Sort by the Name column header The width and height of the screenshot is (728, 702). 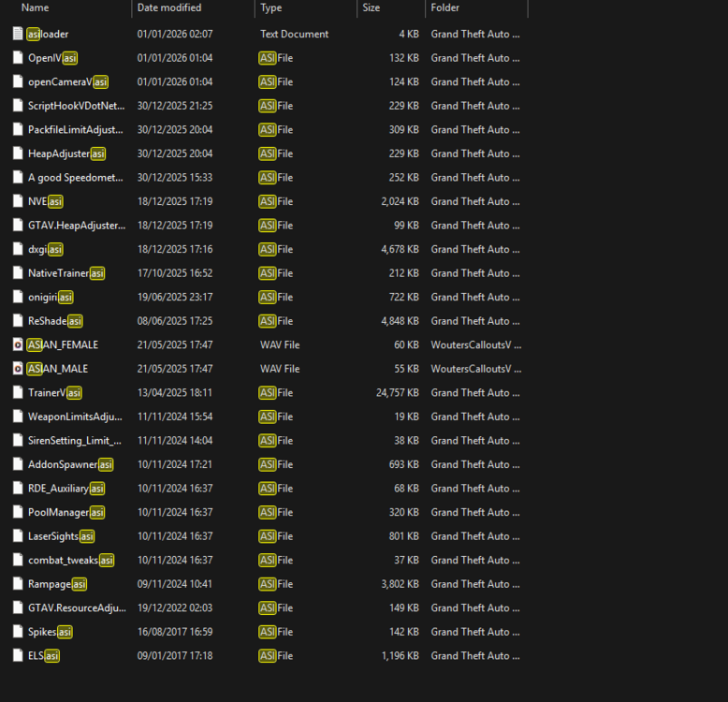(x=35, y=7)
